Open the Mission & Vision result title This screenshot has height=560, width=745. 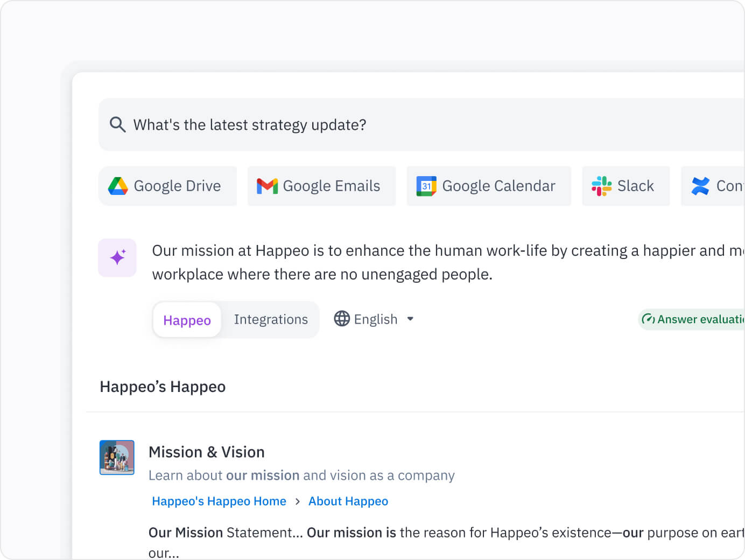tap(207, 452)
